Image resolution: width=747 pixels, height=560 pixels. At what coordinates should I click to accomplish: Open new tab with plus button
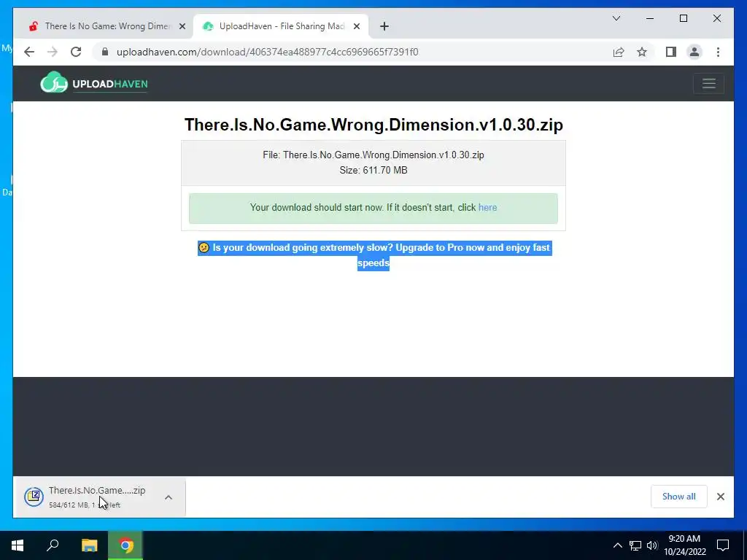pyautogui.click(x=384, y=27)
